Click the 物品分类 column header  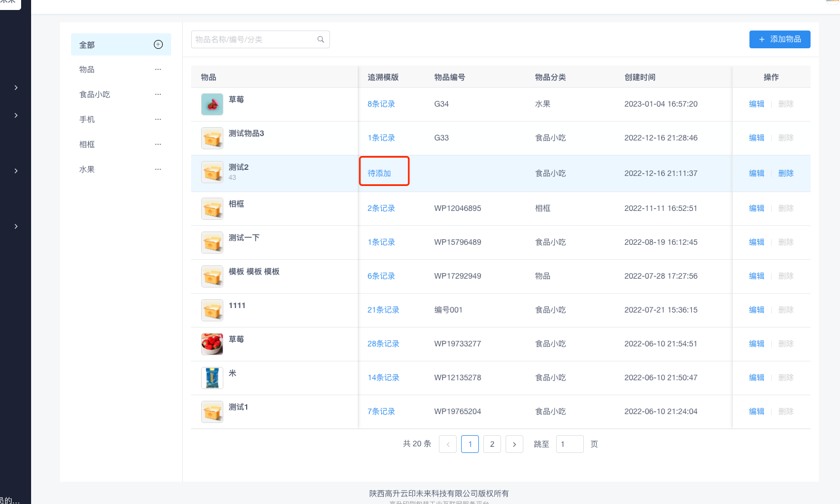551,77
